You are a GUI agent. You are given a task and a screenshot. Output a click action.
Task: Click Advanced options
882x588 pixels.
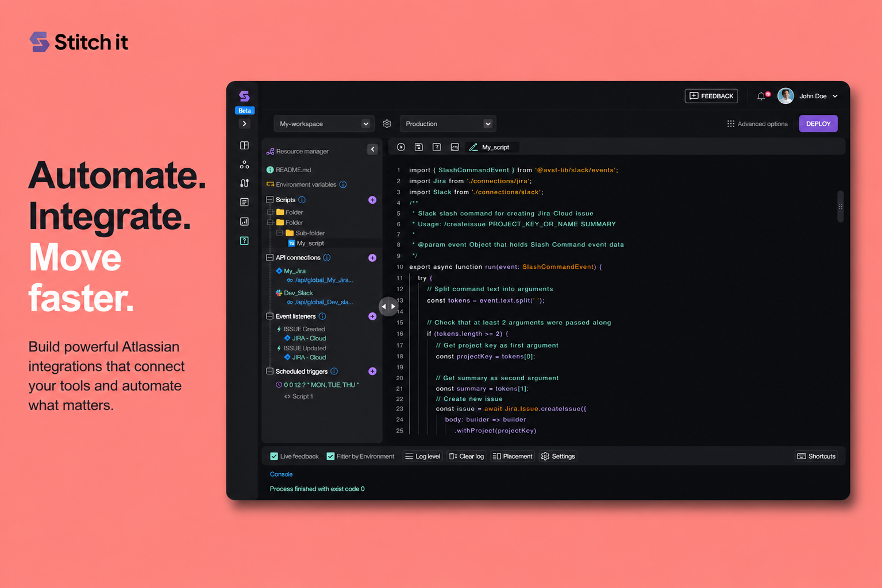[757, 123]
